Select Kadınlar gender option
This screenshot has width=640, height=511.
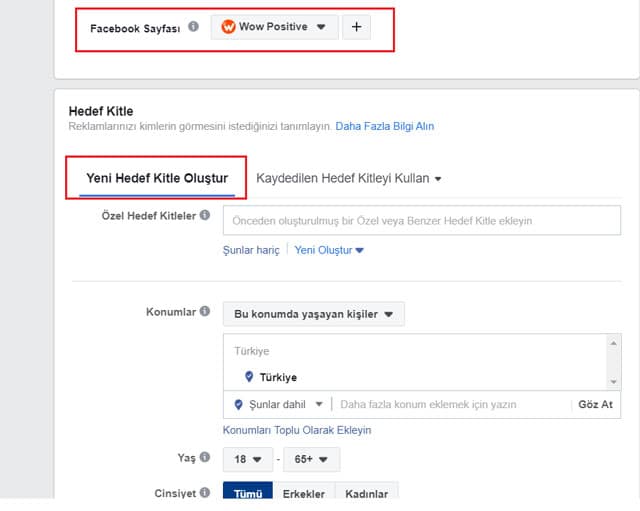point(367,492)
